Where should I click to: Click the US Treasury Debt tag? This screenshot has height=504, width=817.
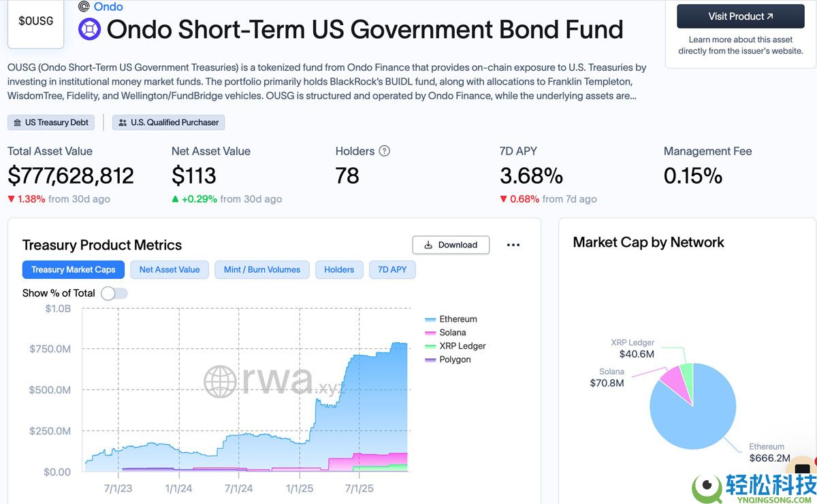51,122
